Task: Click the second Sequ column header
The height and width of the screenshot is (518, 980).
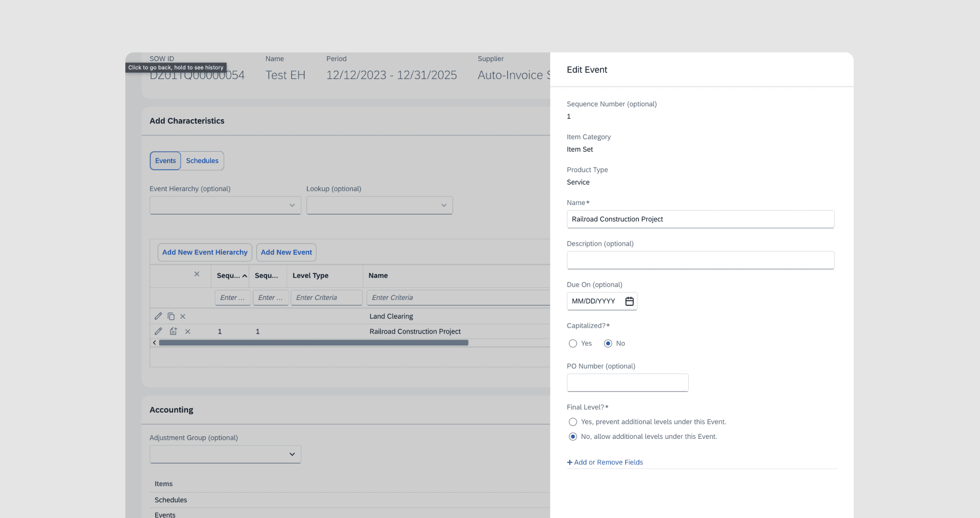Action: pos(268,276)
